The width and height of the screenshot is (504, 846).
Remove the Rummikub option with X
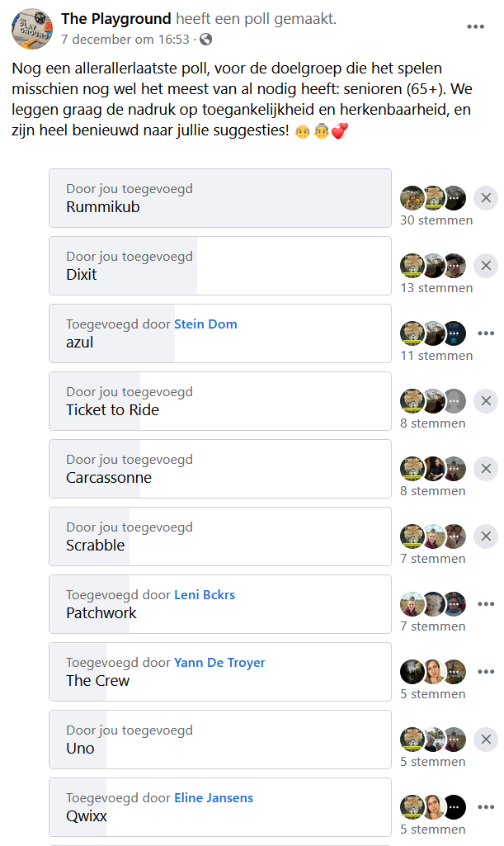[x=486, y=198]
